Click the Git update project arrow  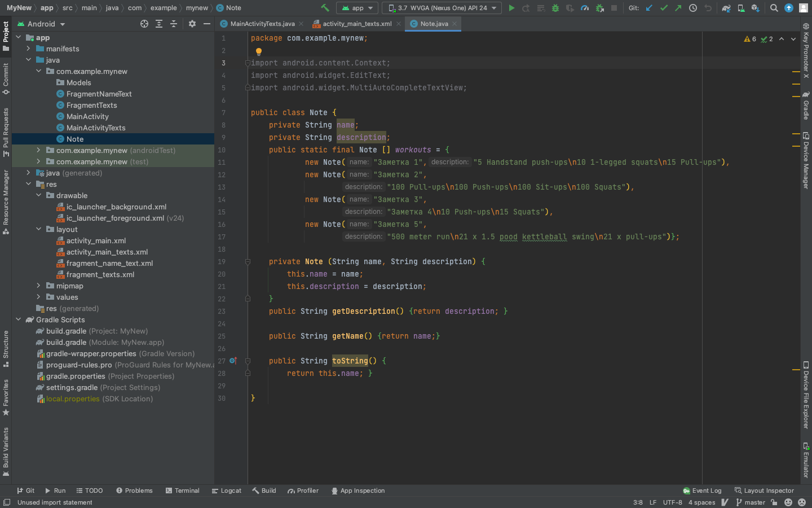click(x=649, y=8)
